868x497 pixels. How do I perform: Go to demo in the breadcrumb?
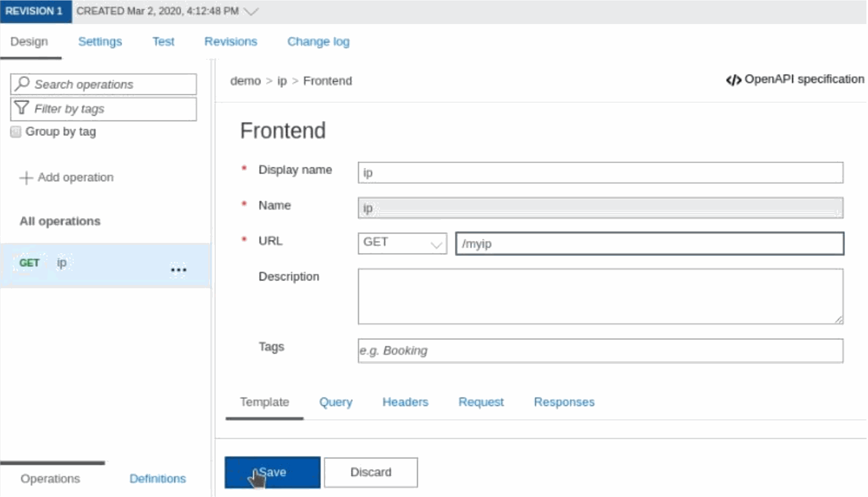coord(245,81)
